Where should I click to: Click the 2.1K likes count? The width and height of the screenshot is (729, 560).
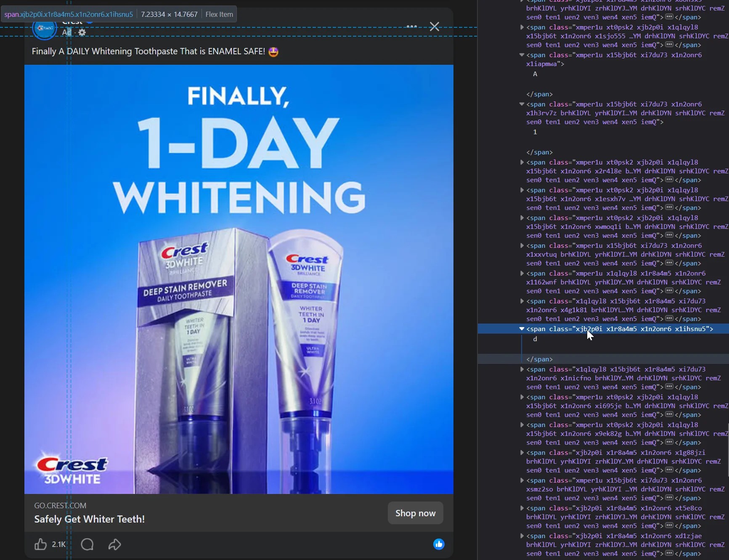59,544
